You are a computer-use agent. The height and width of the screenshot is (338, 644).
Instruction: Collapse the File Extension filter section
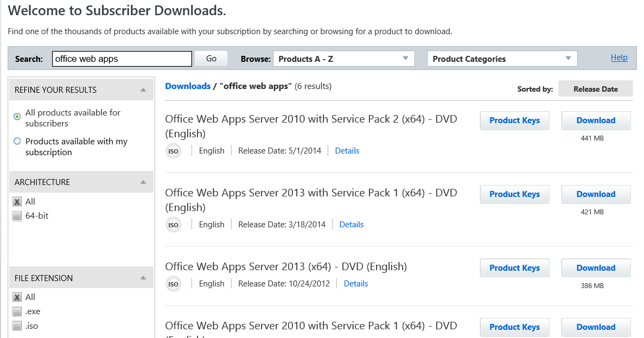tap(143, 278)
